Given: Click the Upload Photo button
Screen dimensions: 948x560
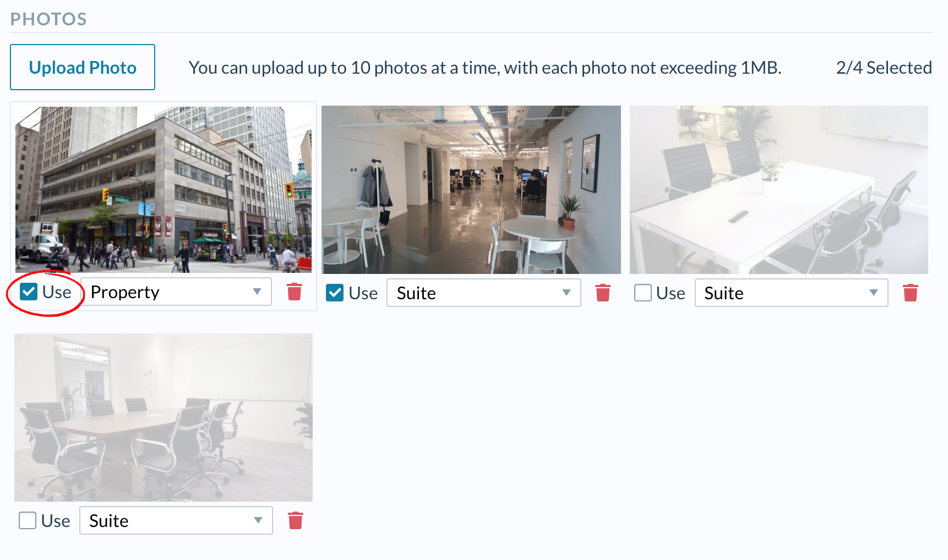Looking at the screenshot, I should (83, 67).
